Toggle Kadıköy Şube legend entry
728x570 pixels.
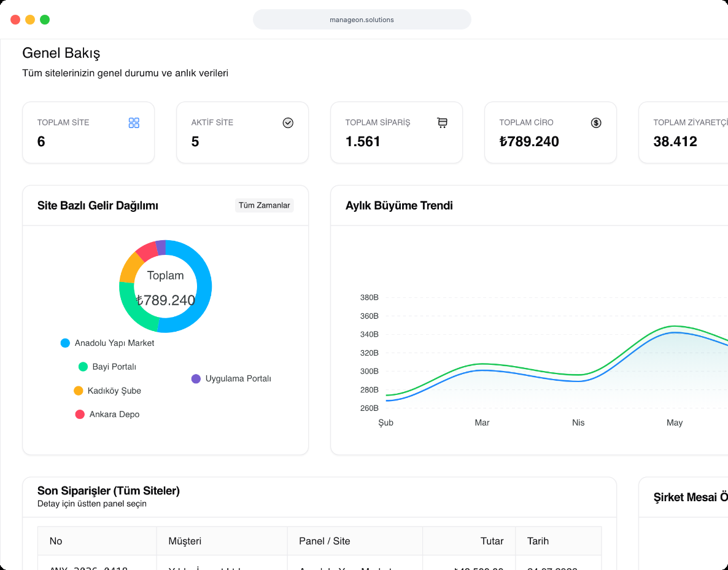coord(107,391)
